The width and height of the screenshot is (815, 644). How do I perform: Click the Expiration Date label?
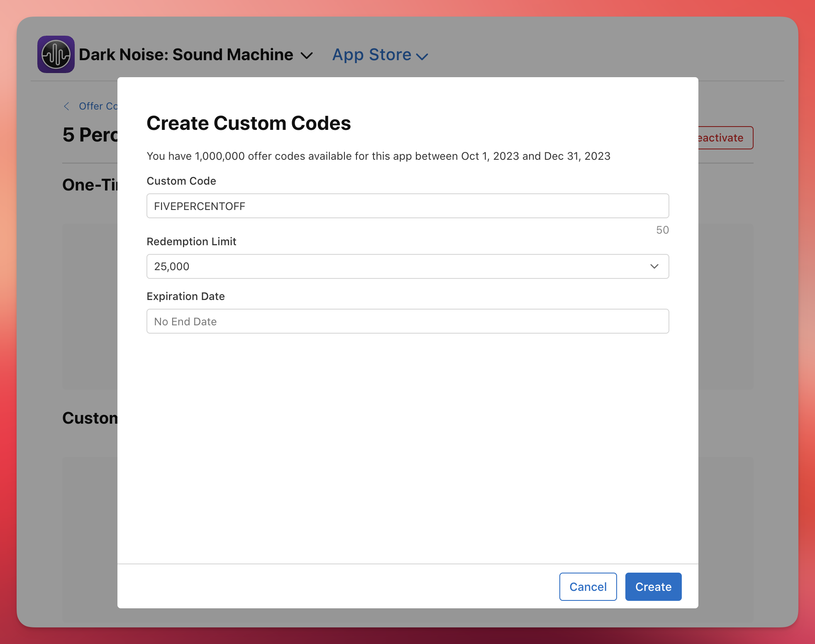coord(185,296)
